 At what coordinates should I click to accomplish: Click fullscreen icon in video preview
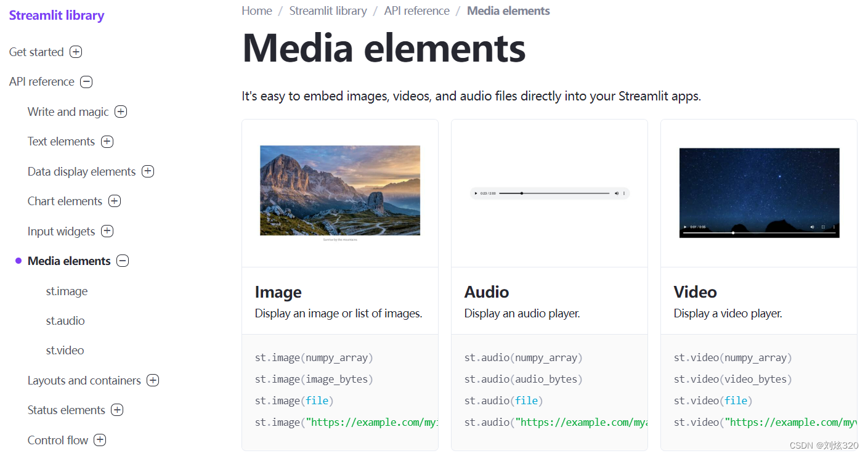coord(823,227)
